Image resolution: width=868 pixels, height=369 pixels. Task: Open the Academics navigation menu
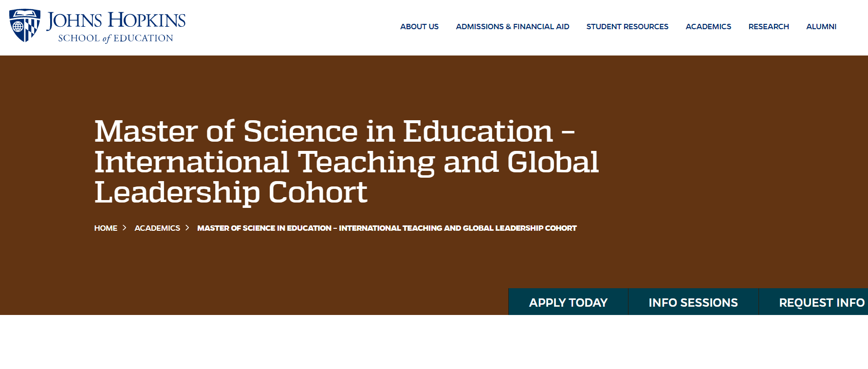click(x=708, y=27)
